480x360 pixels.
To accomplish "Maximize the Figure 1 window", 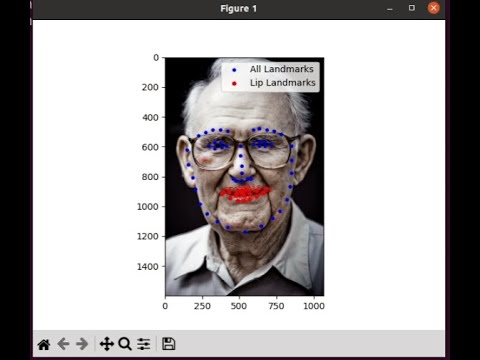I will [412, 8].
